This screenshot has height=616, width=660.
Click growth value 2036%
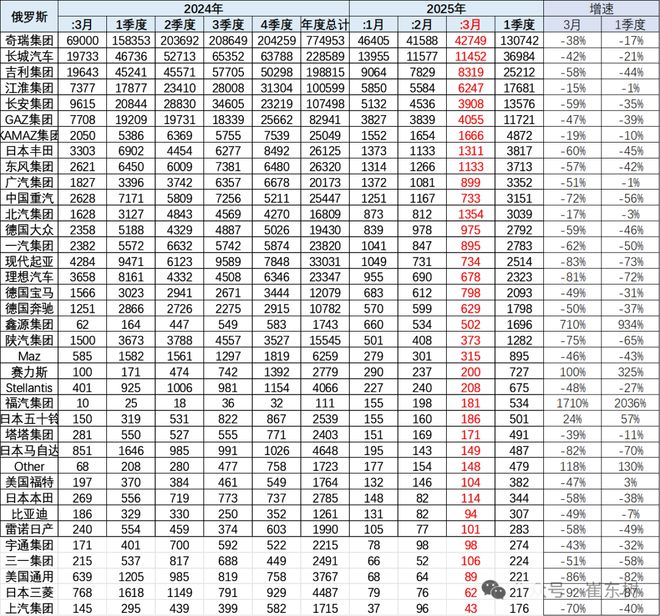tap(630, 403)
